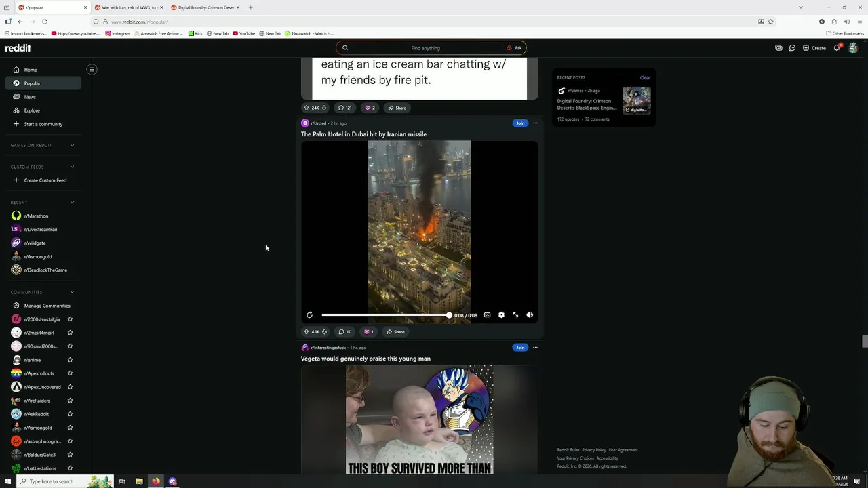Open the Reddit chat icon
The image size is (868, 488).
pyautogui.click(x=792, y=48)
